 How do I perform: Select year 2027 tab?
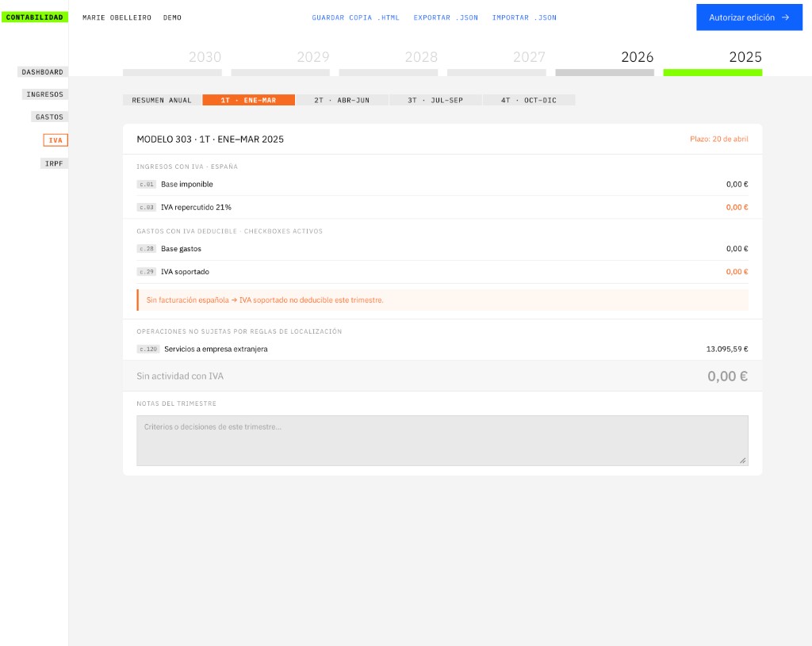[x=496, y=62]
